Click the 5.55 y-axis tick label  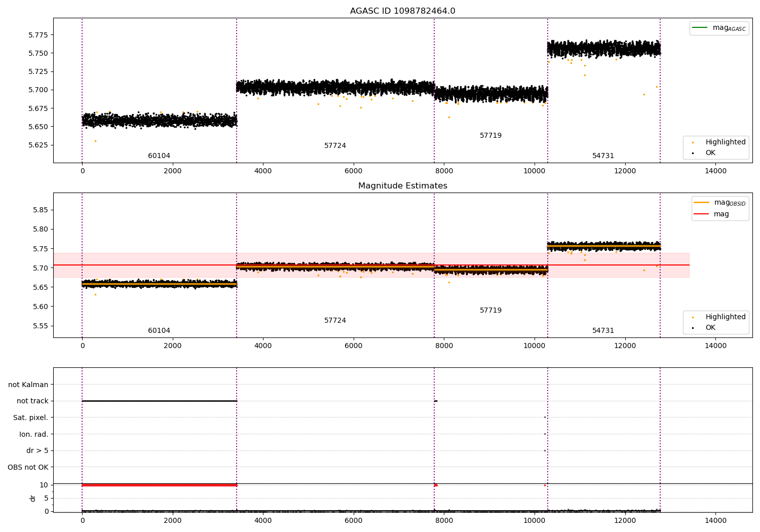click(x=40, y=326)
